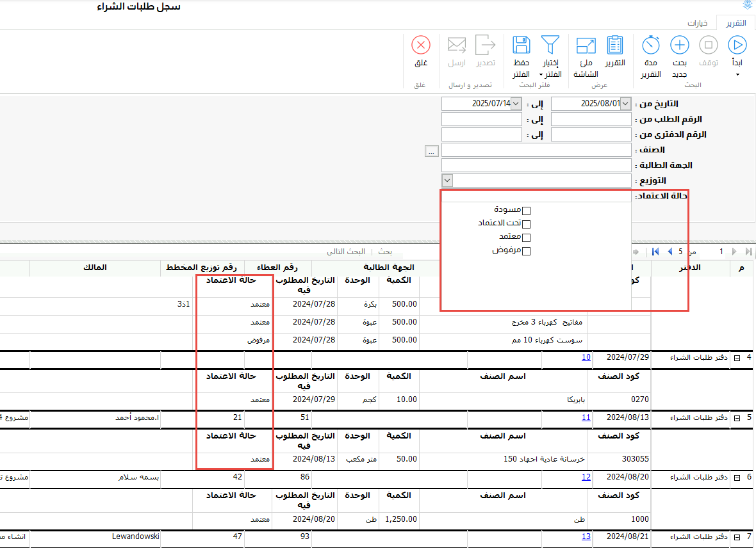Screen dimensions: 756x548
Task: Open the ابدأ button dropdown arrow
Action: [x=737, y=75]
